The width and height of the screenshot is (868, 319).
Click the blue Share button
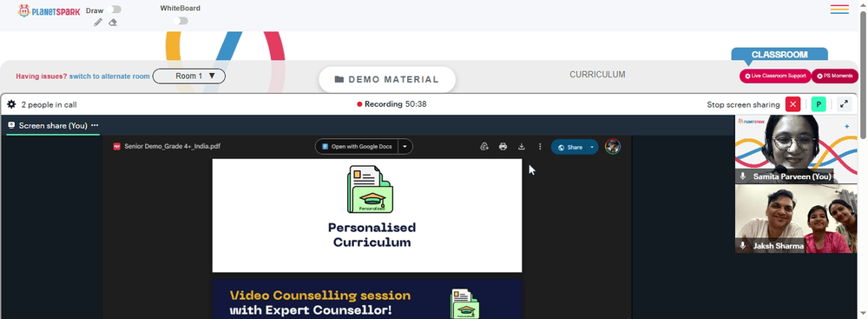[x=569, y=147]
